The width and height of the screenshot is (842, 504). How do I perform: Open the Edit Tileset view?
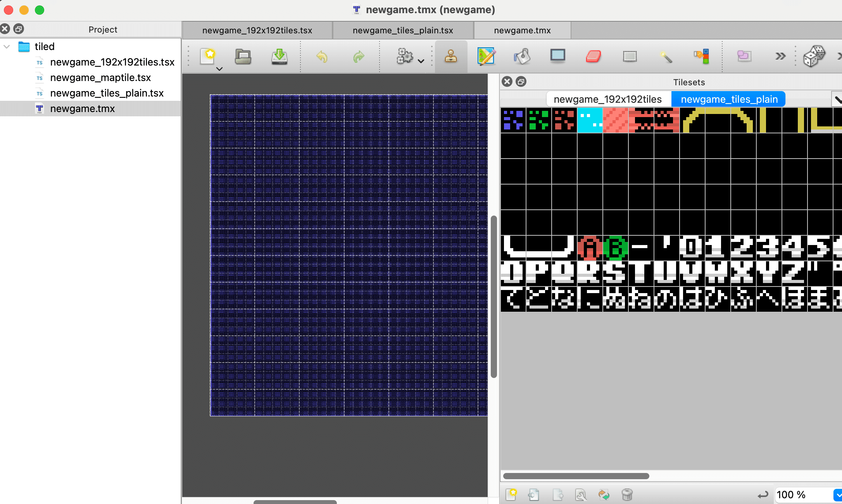tap(580, 494)
